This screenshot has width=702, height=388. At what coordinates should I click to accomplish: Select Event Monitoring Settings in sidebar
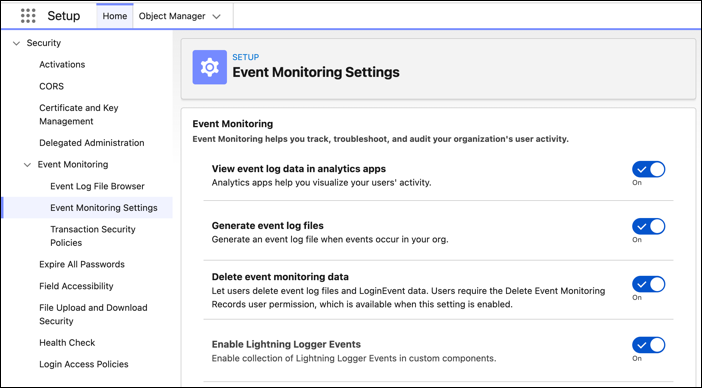click(104, 208)
